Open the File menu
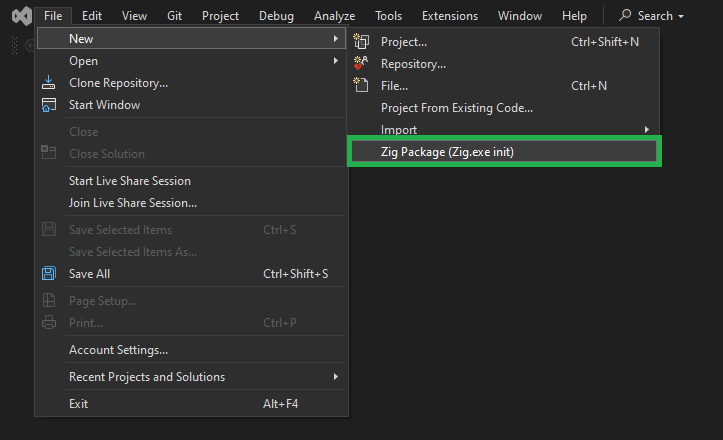 (x=53, y=16)
